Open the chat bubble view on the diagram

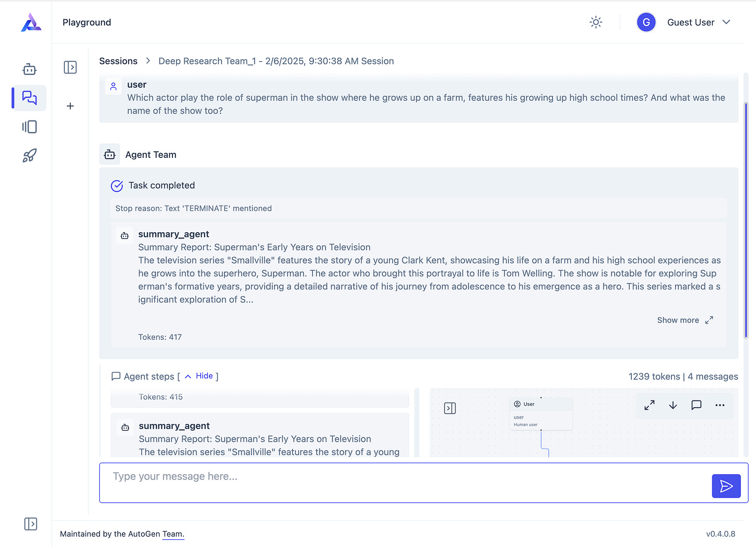[x=696, y=405]
